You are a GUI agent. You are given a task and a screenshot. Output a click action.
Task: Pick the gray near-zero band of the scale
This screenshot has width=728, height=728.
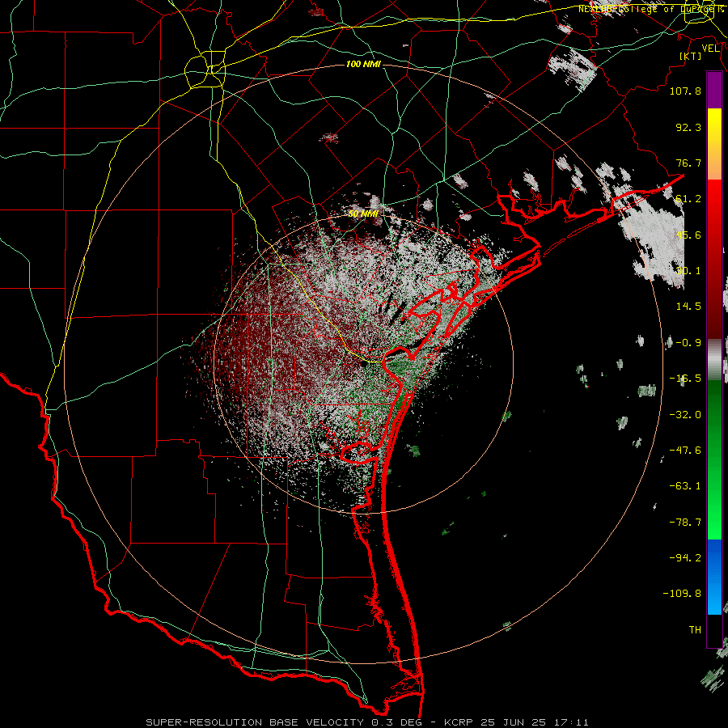[714, 360]
